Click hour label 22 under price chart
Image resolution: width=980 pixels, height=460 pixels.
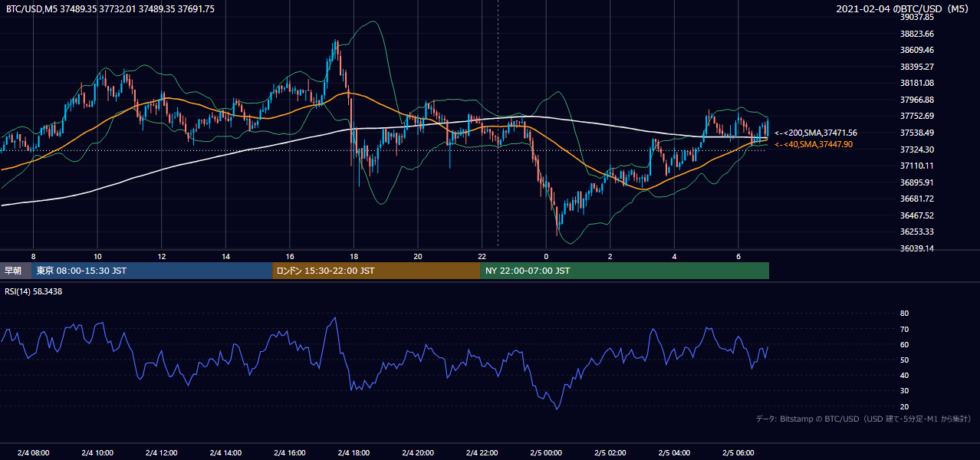click(482, 256)
